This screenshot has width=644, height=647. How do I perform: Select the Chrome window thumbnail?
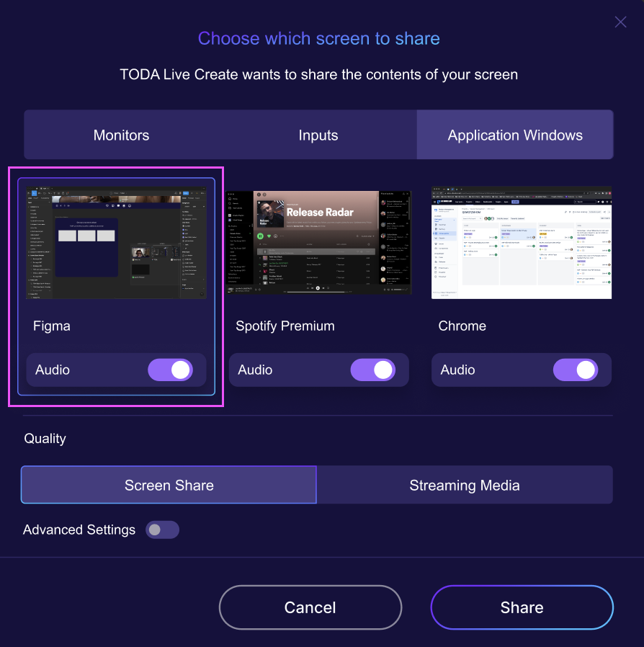(522, 243)
